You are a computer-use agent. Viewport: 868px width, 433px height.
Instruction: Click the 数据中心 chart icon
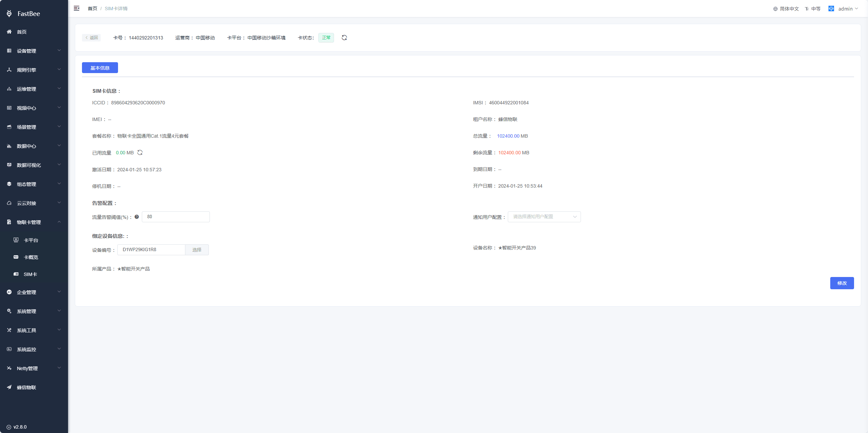(9, 146)
